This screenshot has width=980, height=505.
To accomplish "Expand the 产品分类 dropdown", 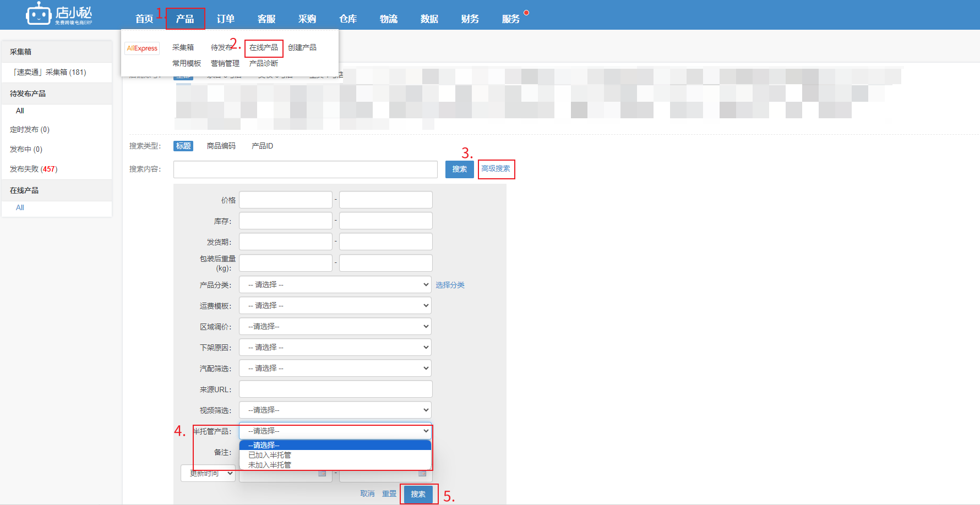I will coord(335,285).
